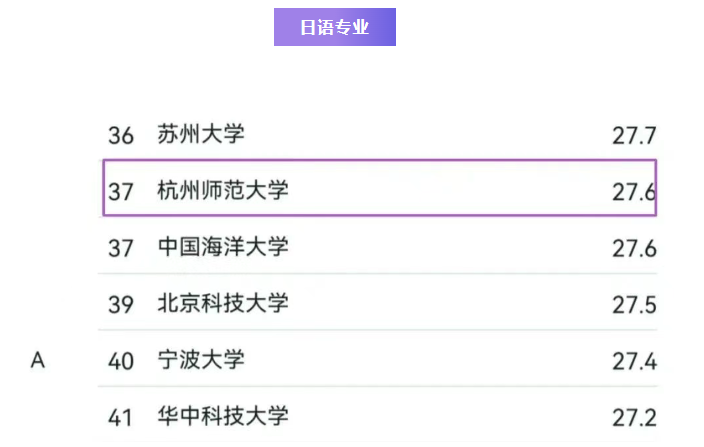This screenshot has width=704, height=447.
Task: Choose 北京科技大学 from the list
Action: pos(223,303)
